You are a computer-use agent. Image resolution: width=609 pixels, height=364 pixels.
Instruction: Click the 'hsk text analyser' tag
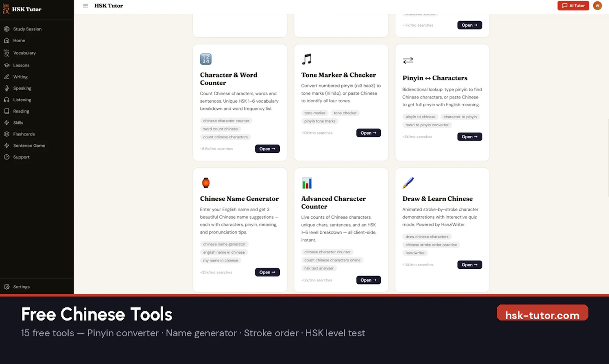click(319, 268)
